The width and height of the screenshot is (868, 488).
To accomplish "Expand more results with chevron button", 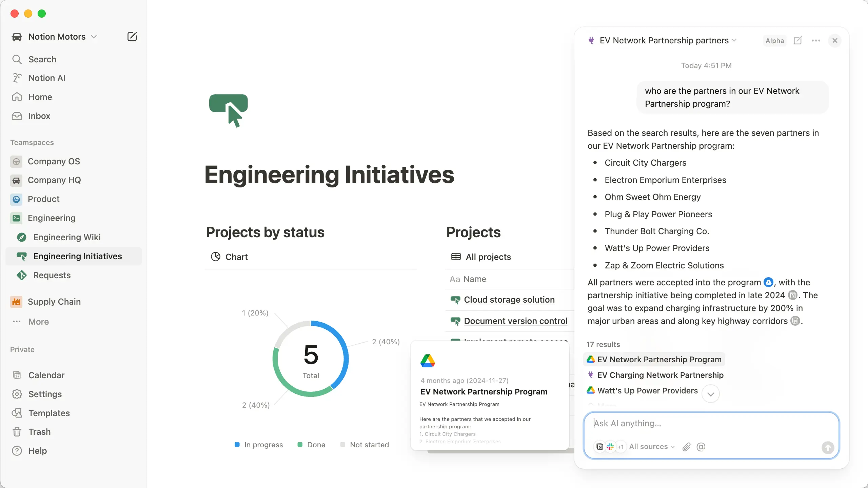I will click(711, 394).
